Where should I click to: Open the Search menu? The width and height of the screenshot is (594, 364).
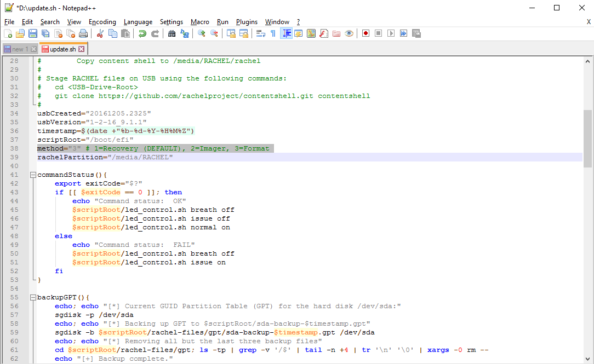point(50,22)
